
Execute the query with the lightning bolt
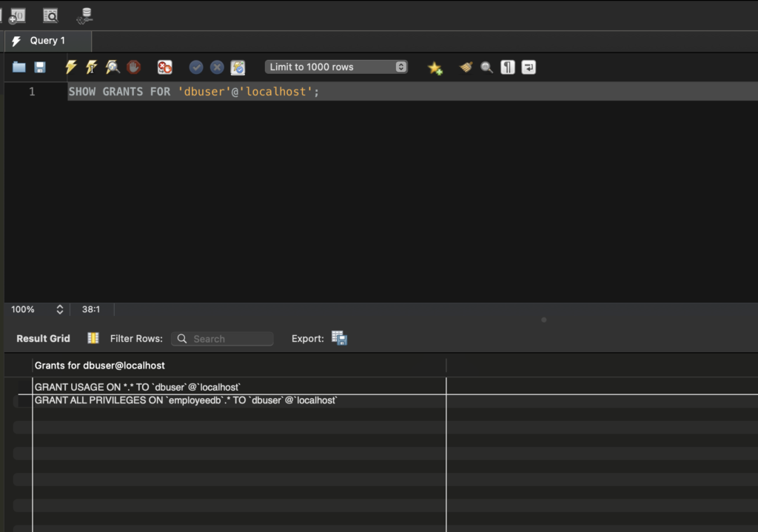(71, 67)
